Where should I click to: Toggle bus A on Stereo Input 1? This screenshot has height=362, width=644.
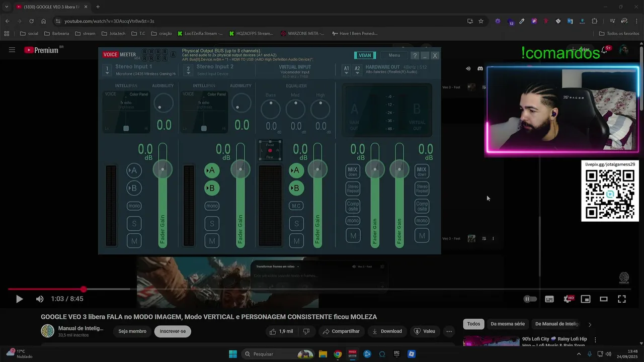pos(133,170)
